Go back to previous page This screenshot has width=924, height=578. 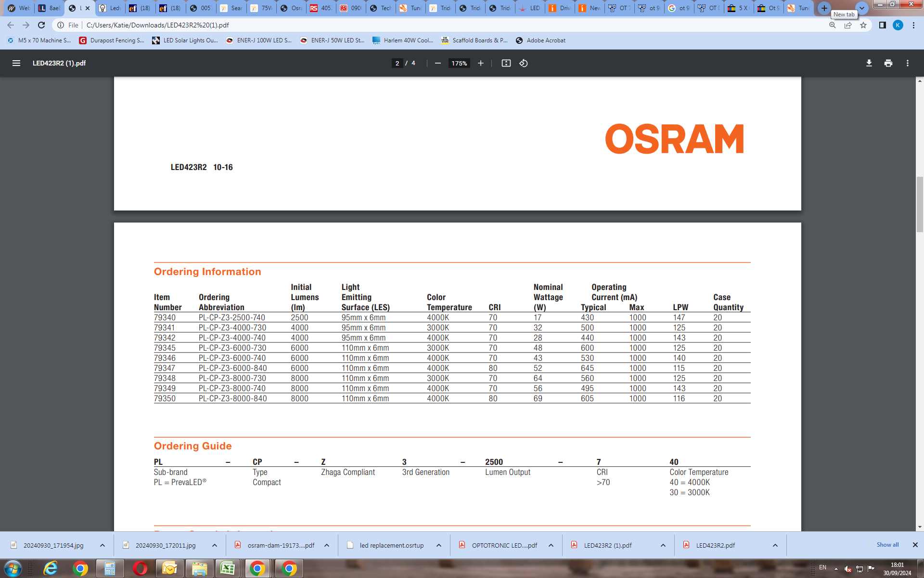click(x=11, y=25)
